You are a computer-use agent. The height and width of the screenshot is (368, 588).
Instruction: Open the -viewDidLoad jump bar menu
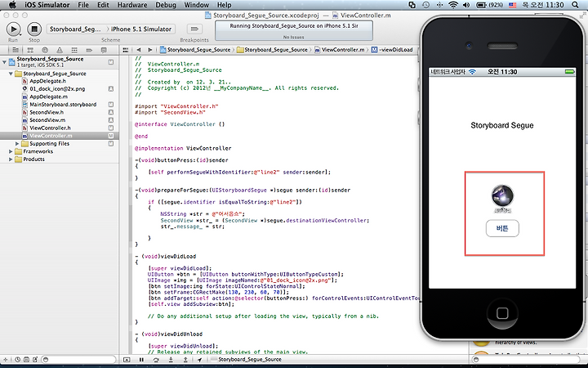(392, 50)
